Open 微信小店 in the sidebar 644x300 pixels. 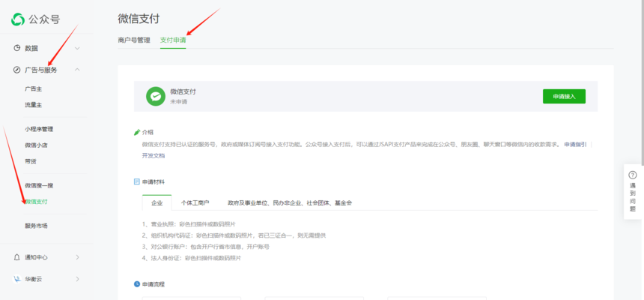pyautogui.click(x=36, y=145)
